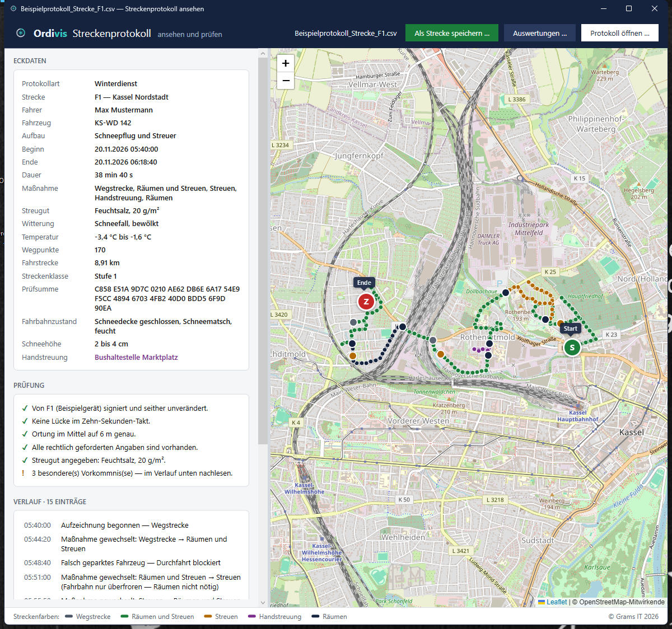Save the protocol with Als Strecke speichern
The height and width of the screenshot is (629, 672).
452,33
